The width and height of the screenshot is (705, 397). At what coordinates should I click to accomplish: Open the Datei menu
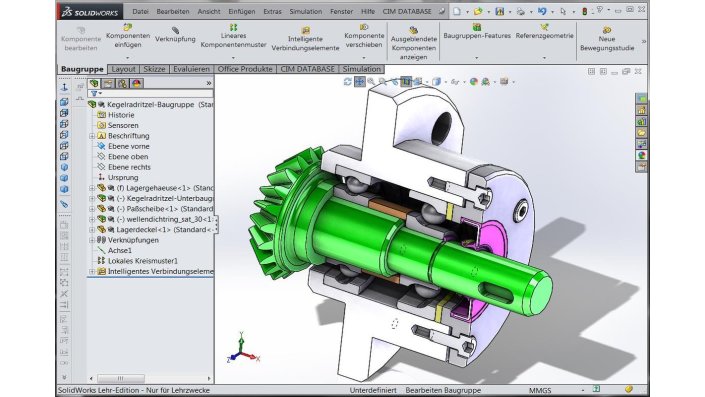coord(140,11)
